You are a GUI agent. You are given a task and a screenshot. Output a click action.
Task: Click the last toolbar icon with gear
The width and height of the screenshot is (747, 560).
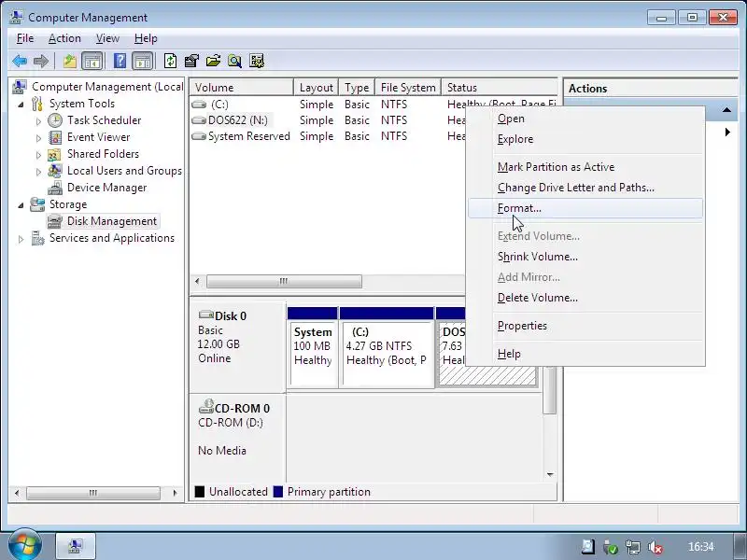pyautogui.click(x=256, y=61)
